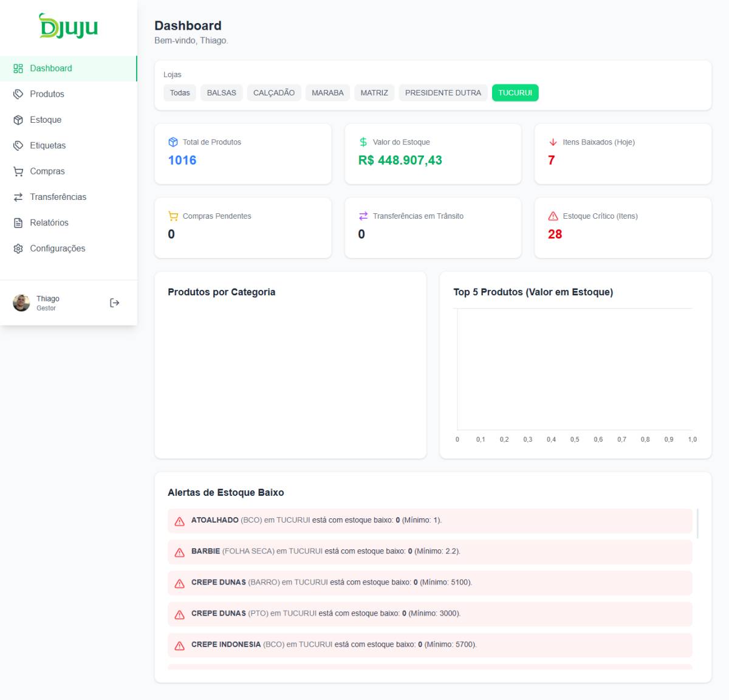This screenshot has width=729, height=700.
Task: Click the Etiquetas tag icon
Action: [x=18, y=146]
